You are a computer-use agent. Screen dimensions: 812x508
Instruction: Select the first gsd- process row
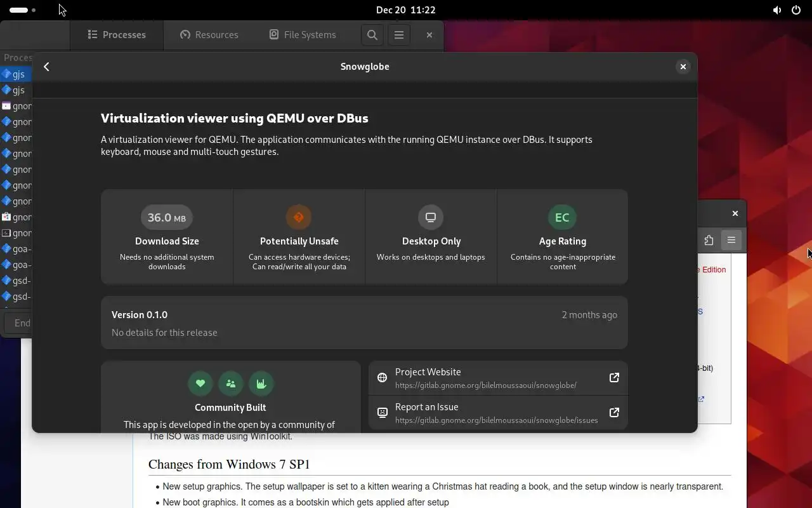click(16, 281)
